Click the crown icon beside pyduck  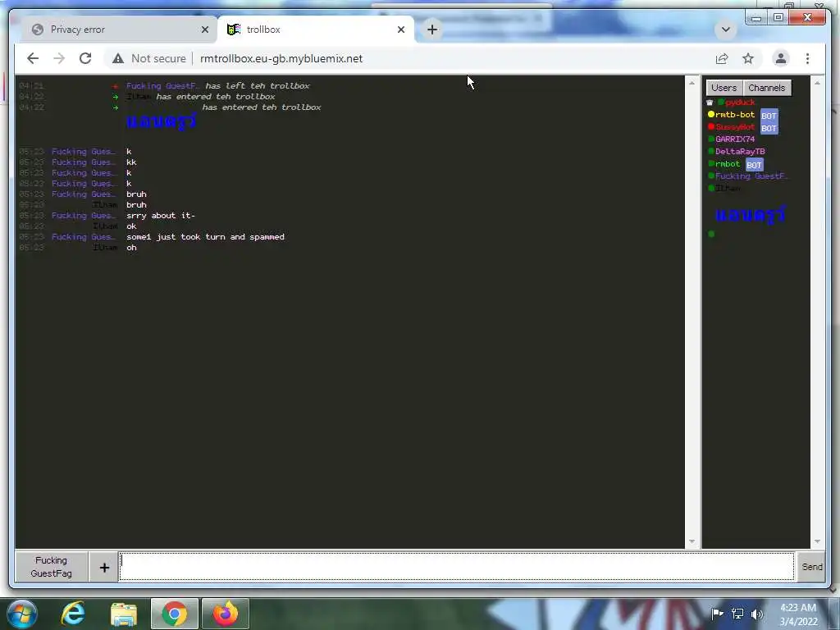click(710, 103)
